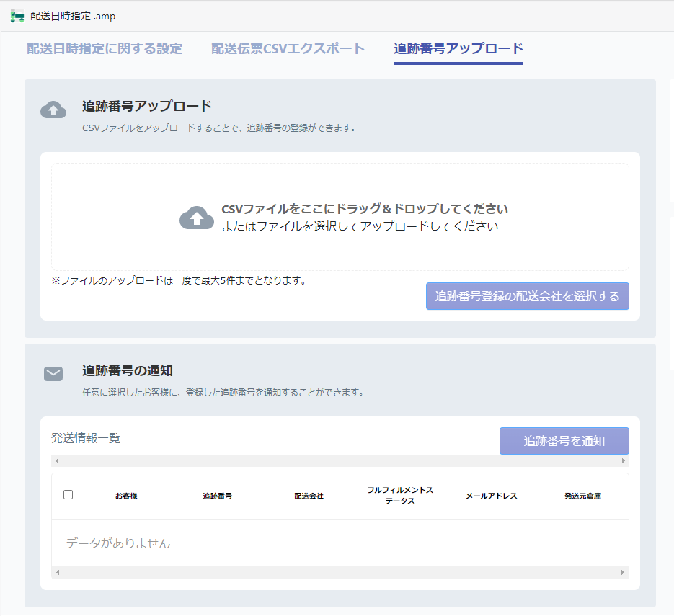Click left arrow of the lower table scrollbar
Viewport: 674px width, 616px height.
pyautogui.click(x=57, y=572)
